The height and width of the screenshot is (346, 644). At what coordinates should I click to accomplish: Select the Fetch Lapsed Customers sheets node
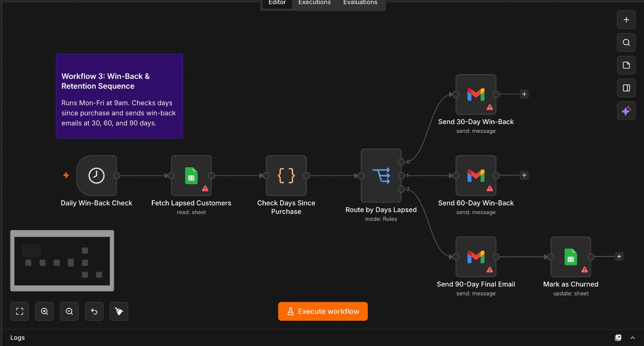[x=191, y=176]
